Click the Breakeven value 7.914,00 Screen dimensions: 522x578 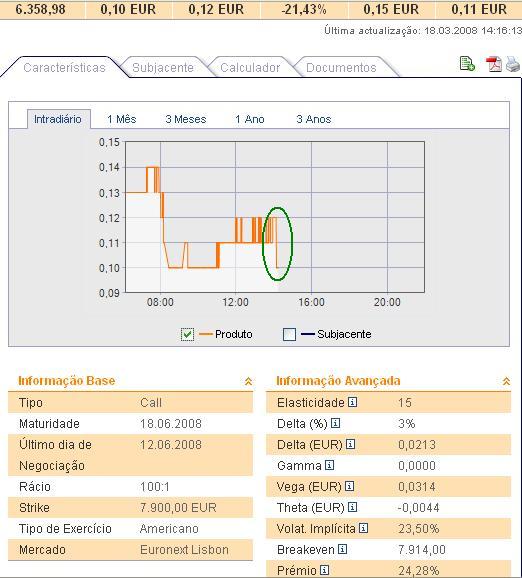422,550
